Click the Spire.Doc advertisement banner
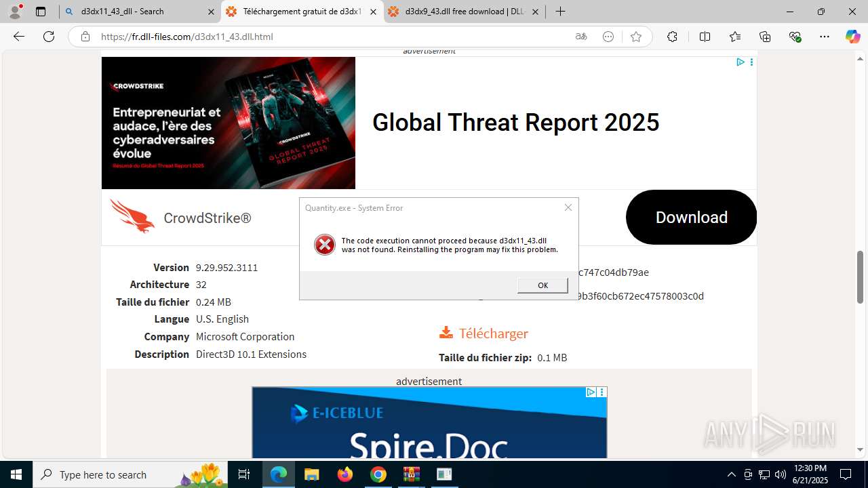This screenshot has height=488, width=868. [x=429, y=423]
